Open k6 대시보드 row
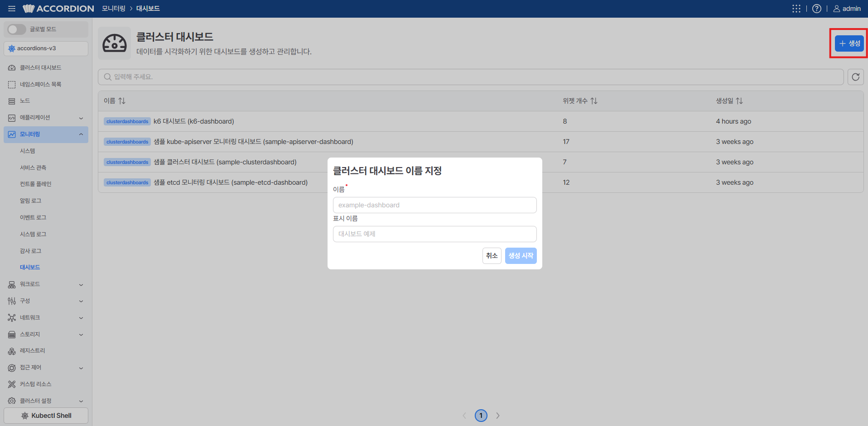Viewport: 868px width, 426px height. [481, 121]
